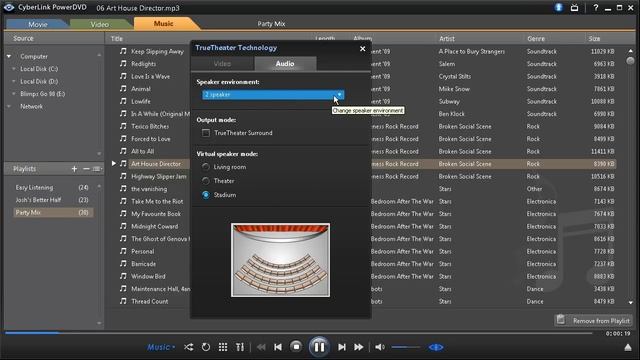640x360 pixels.
Task: Click the stadium preview image
Action: click(x=280, y=260)
